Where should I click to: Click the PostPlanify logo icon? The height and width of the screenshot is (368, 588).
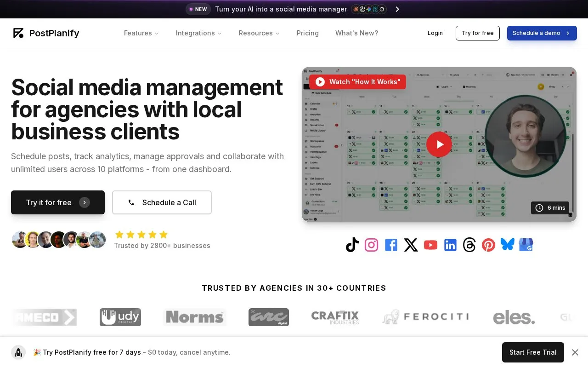point(18,33)
